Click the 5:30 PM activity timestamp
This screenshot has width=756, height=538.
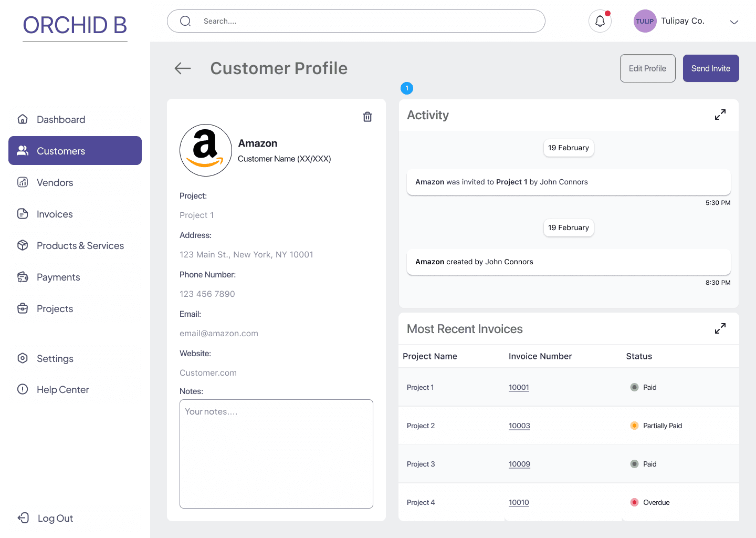click(x=718, y=203)
